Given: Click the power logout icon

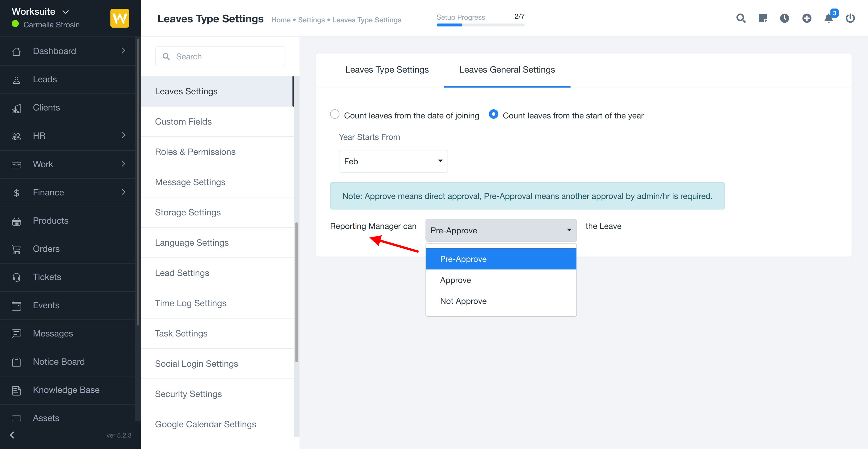Looking at the screenshot, I should coord(850,18).
